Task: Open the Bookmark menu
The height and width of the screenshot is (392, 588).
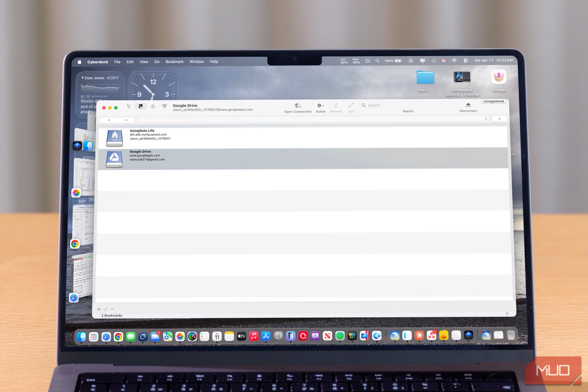Action: [x=174, y=62]
